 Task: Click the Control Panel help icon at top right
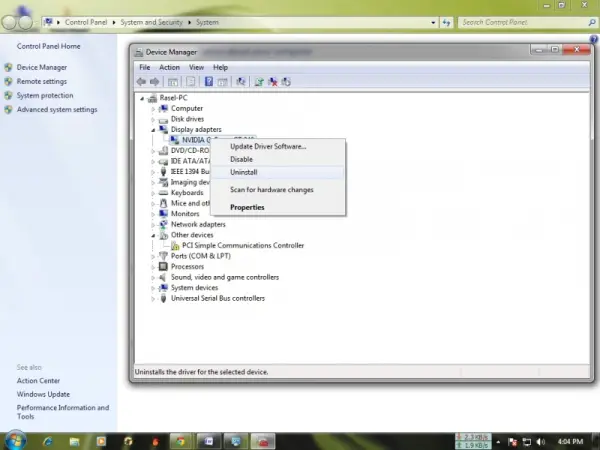(593, 39)
